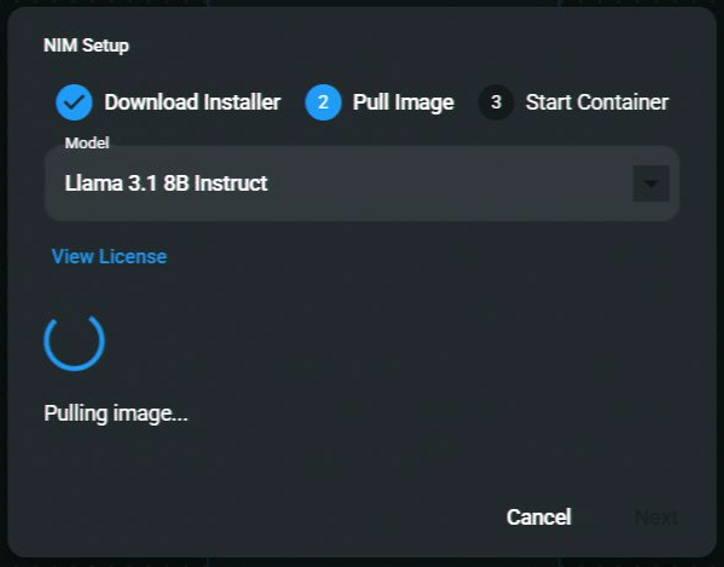Go to the Download Installer step
Image resolution: width=724 pixels, height=567 pixels.
pos(192,102)
